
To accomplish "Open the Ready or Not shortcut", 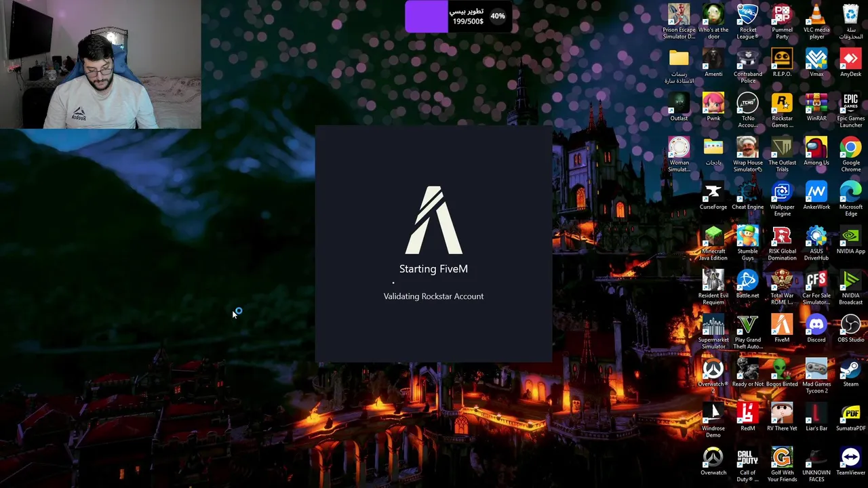I will (748, 373).
